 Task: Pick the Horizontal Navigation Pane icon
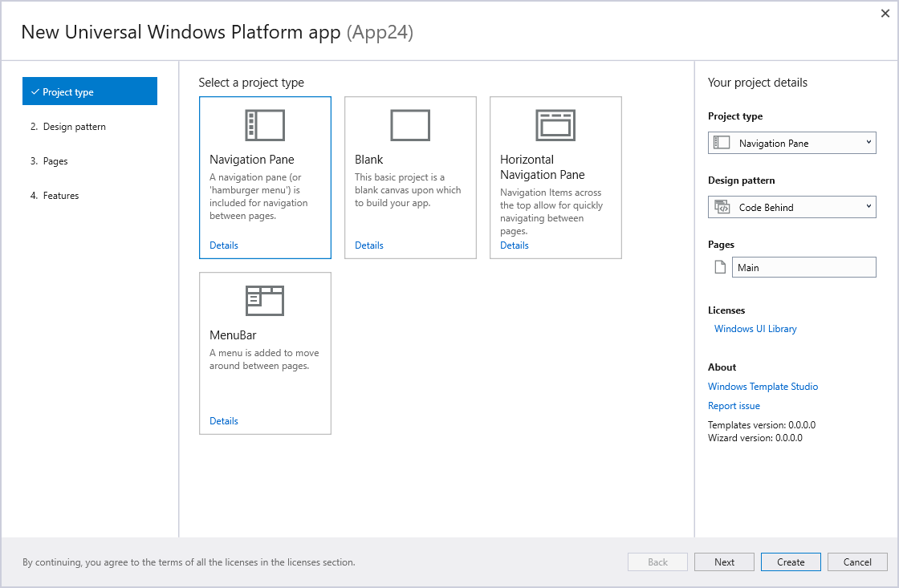[555, 125]
